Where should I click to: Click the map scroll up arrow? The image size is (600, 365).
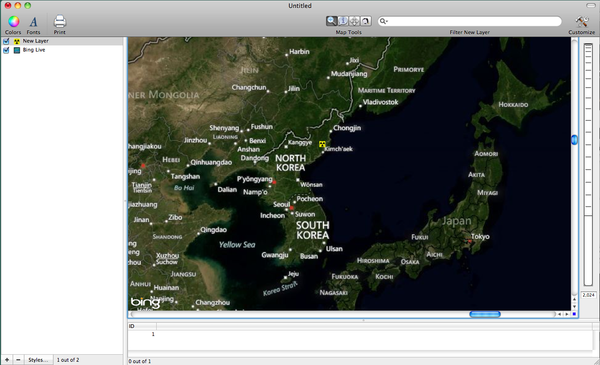(x=574, y=300)
